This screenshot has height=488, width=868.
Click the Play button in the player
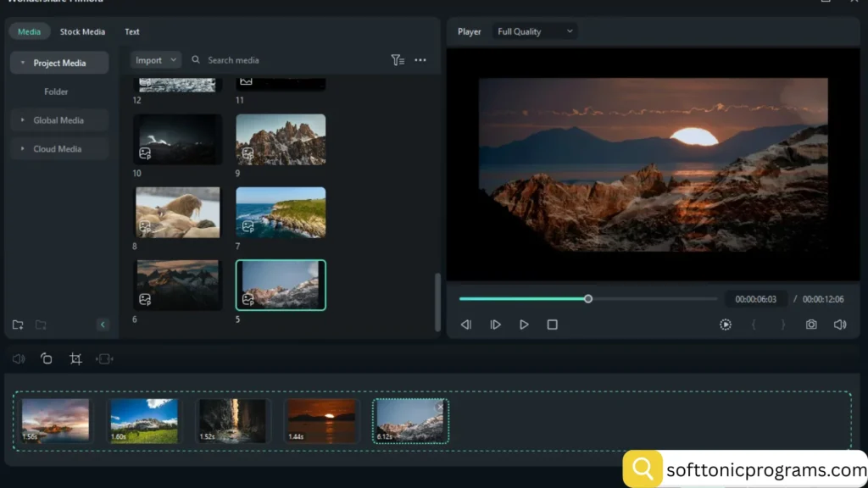click(524, 324)
